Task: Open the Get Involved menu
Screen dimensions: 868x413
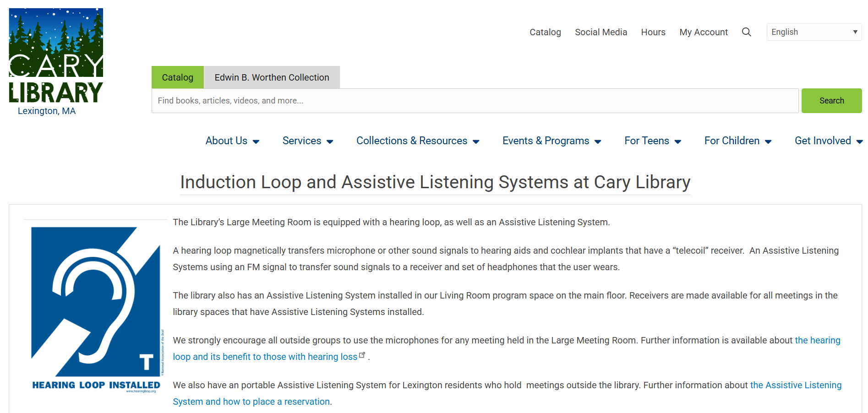Action: (828, 141)
